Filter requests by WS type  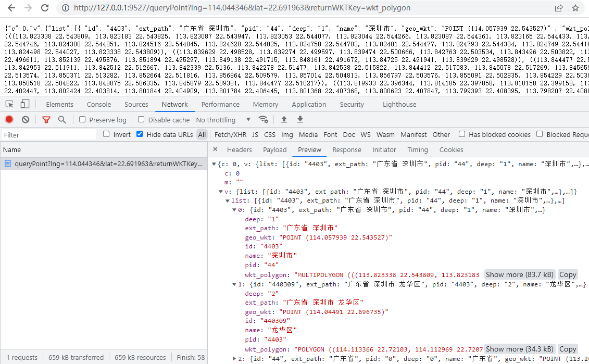point(366,134)
